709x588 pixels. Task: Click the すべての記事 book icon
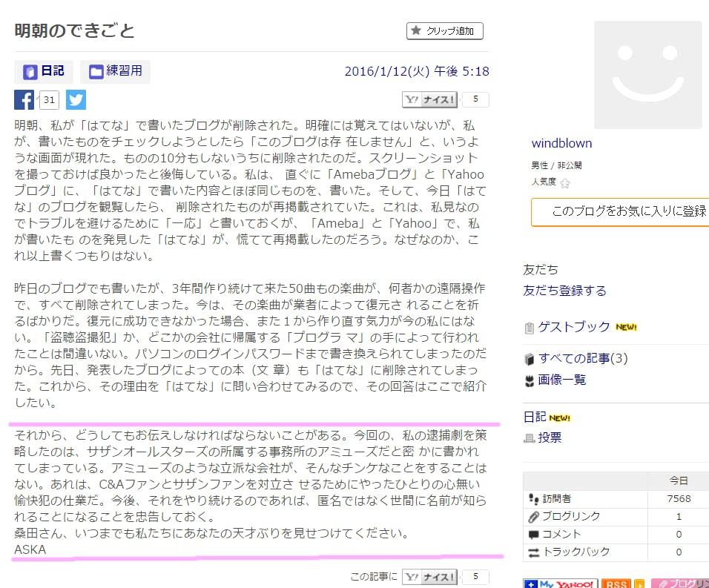pyautogui.click(x=529, y=360)
